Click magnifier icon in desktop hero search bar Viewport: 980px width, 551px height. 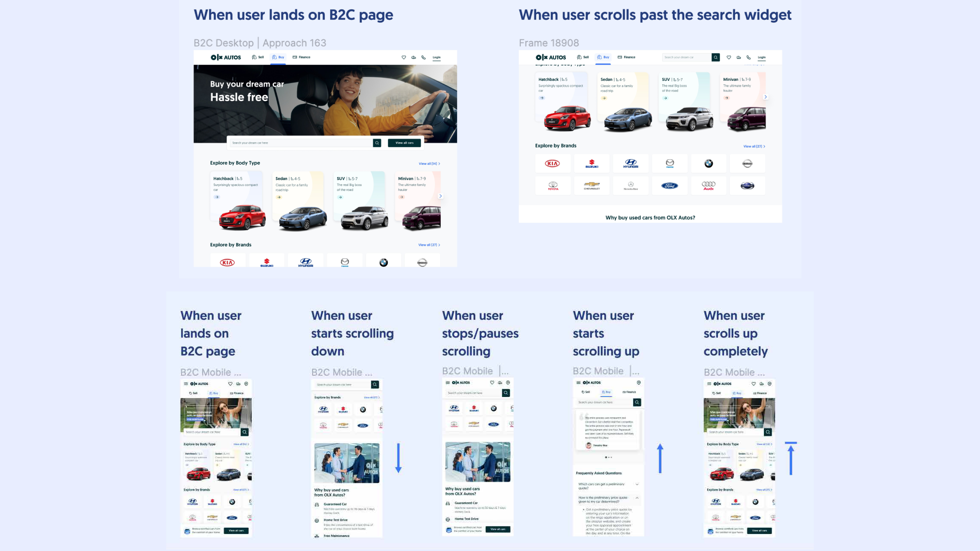[x=377, y=143]
